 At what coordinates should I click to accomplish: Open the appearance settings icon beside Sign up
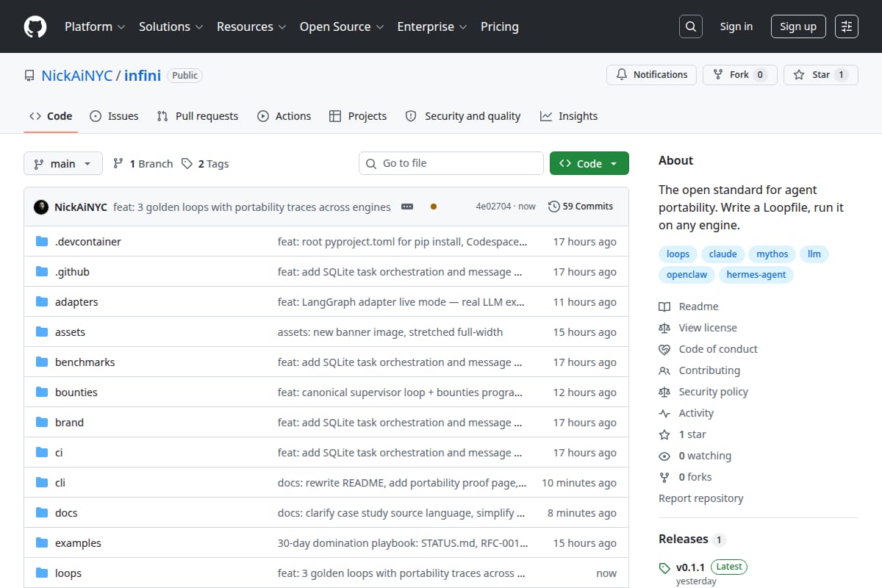[x=847, y=26]
